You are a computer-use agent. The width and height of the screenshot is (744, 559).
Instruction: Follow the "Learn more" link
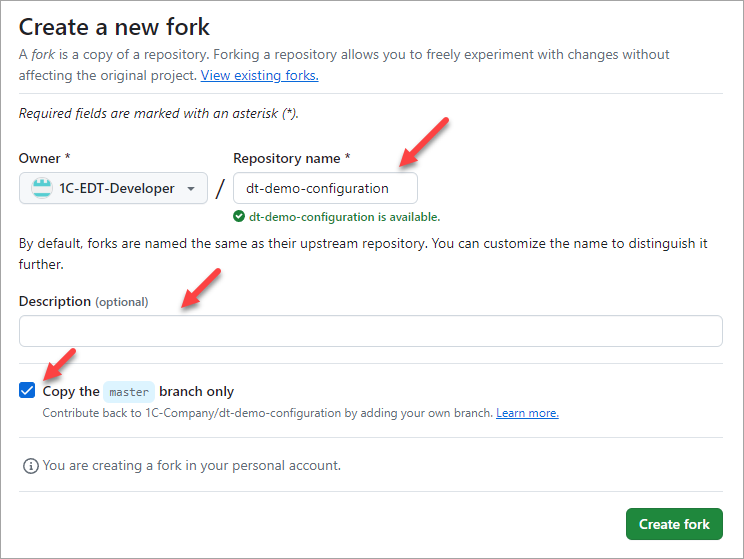527,413
